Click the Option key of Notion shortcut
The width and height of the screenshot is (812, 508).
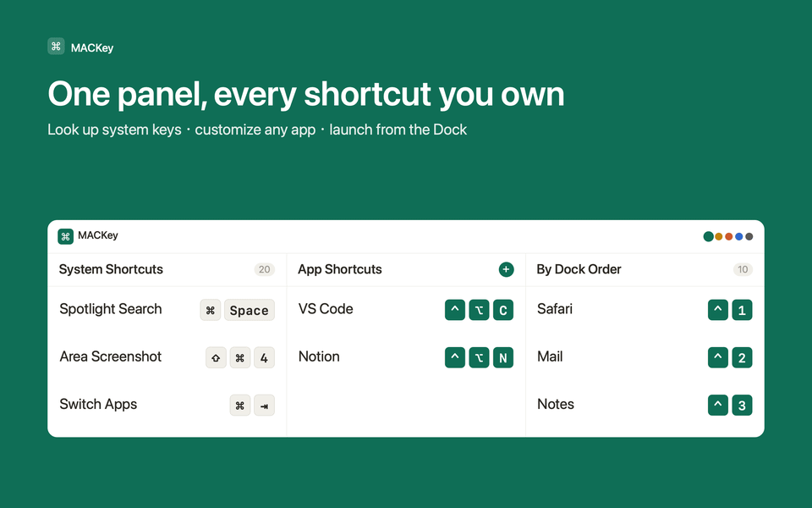tap(479, 357)
